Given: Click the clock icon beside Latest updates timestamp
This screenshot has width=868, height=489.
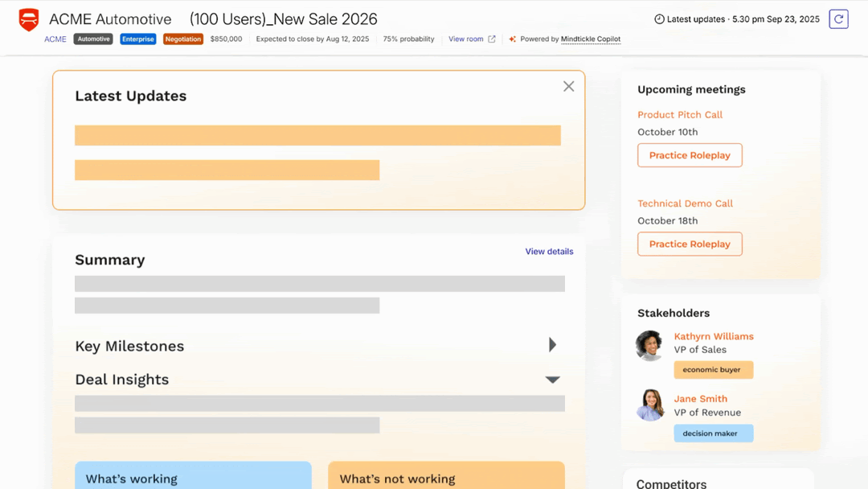Looking at the screenshot, I should pyautogui.click(x=659, y=19).
